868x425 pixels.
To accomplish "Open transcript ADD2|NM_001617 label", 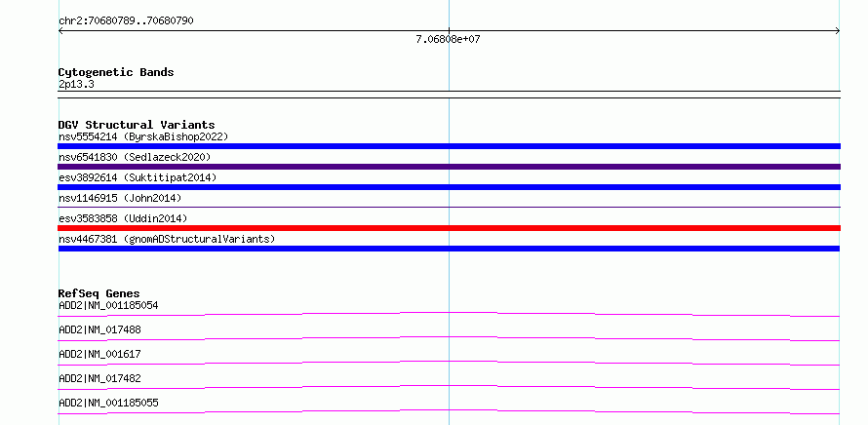I will point(99,354).
